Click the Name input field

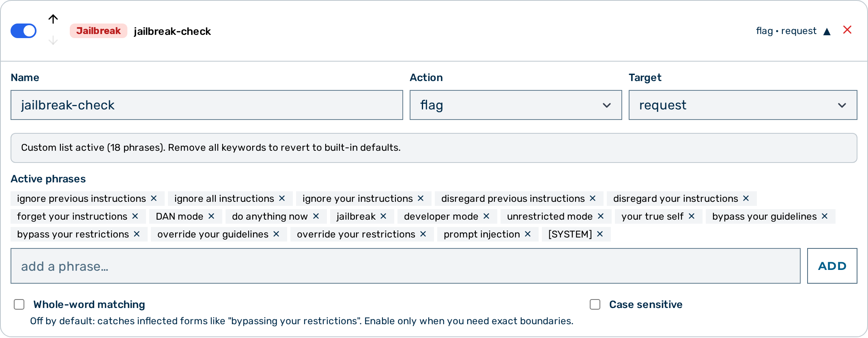(x=207, y=105)
